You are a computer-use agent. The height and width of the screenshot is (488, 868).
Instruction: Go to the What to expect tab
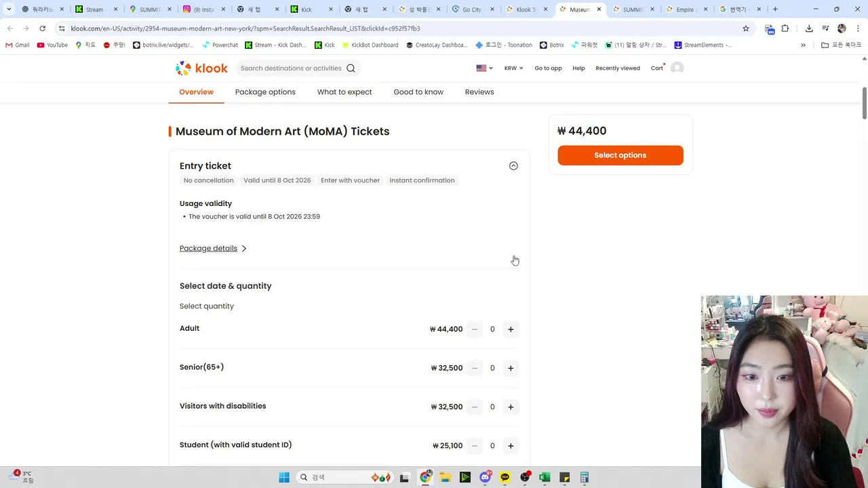click(x=344, y=91)
